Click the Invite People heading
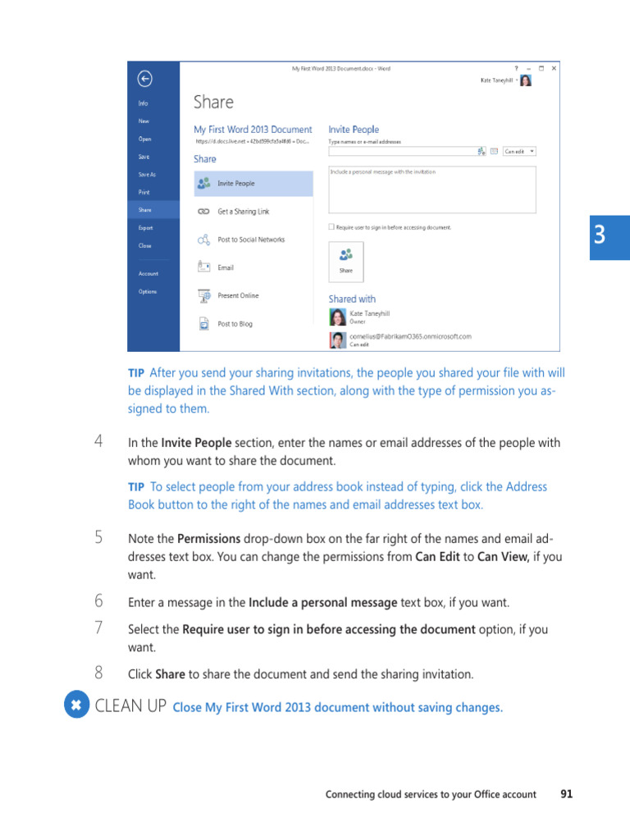Screen dimensions: 630x840 coord(354,130)
